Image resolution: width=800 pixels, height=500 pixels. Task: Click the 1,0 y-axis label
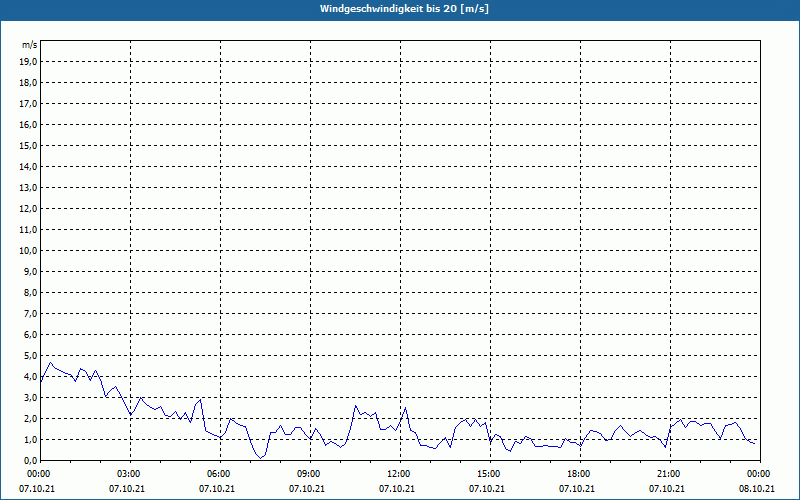point(30,440)
